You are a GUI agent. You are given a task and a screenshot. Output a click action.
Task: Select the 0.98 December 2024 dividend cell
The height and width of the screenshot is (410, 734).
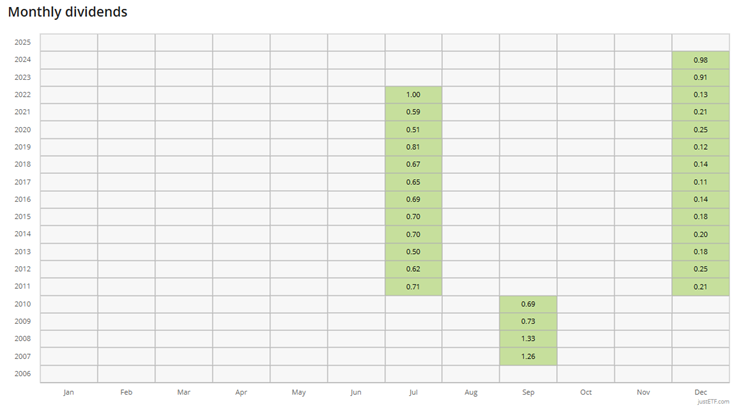(x=700, y=60)
